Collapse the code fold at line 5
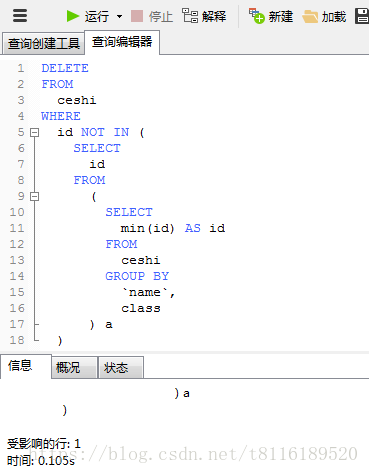 click(x=34, y=132)
